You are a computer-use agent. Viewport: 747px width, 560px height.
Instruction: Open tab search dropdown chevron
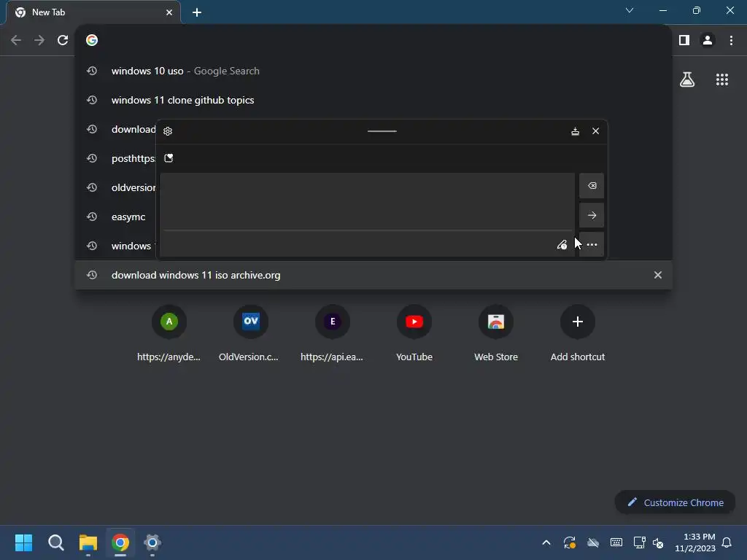click(x=630, y=10)
